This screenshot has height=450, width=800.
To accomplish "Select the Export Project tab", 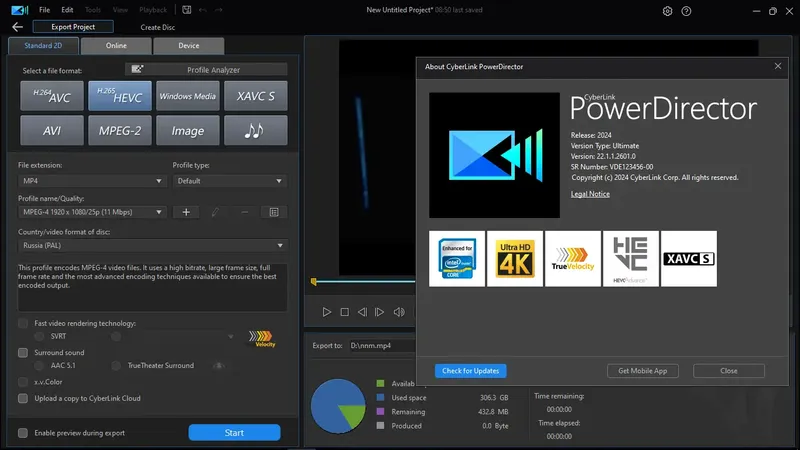I will [x=73, y=27].
